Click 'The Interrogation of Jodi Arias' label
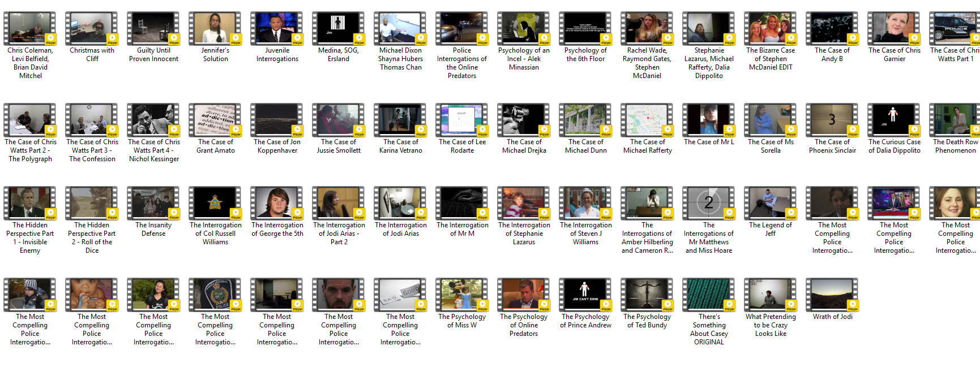The height and width of the screenshot is (380, 980). [x=400, y=229]
